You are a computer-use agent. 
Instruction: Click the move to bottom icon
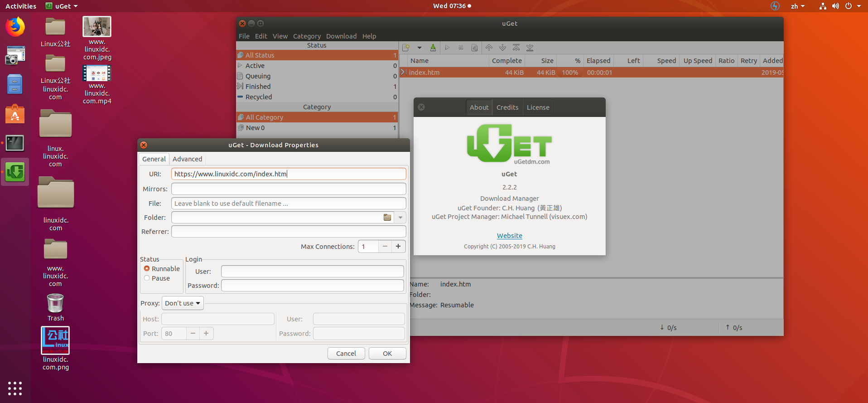[x=530, y=48]
